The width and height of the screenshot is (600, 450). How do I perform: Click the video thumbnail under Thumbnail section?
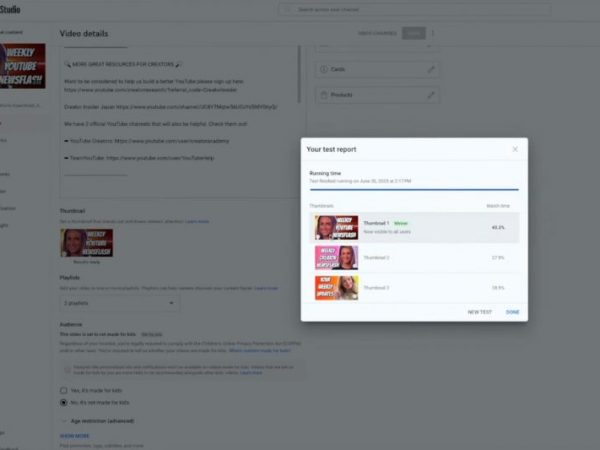pos(87,243)
